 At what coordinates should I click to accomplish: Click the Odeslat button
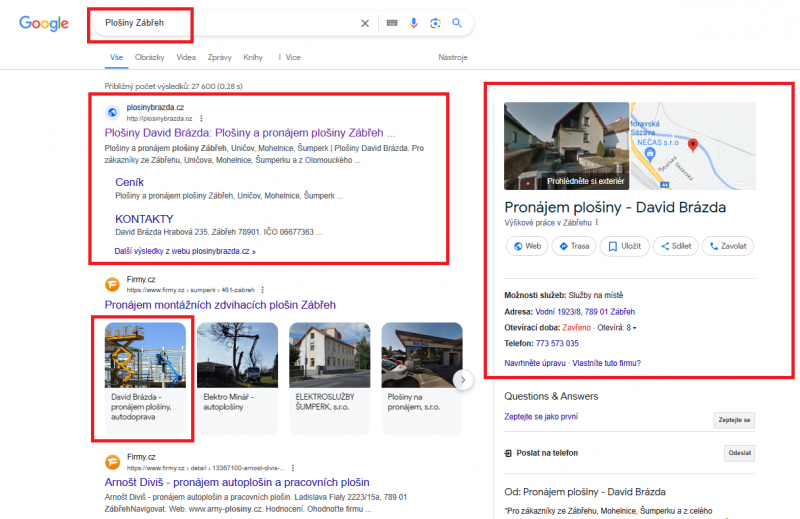tap(740, 453)
